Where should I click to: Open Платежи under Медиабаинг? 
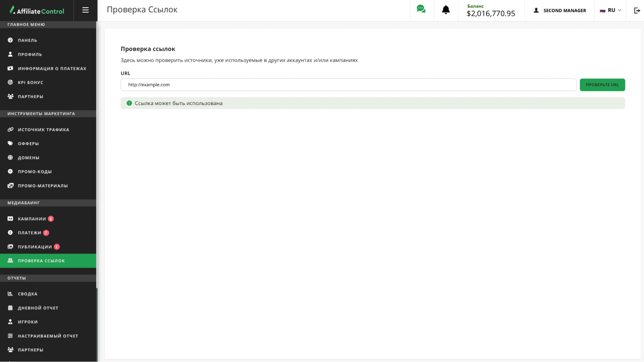click(29, 233)
